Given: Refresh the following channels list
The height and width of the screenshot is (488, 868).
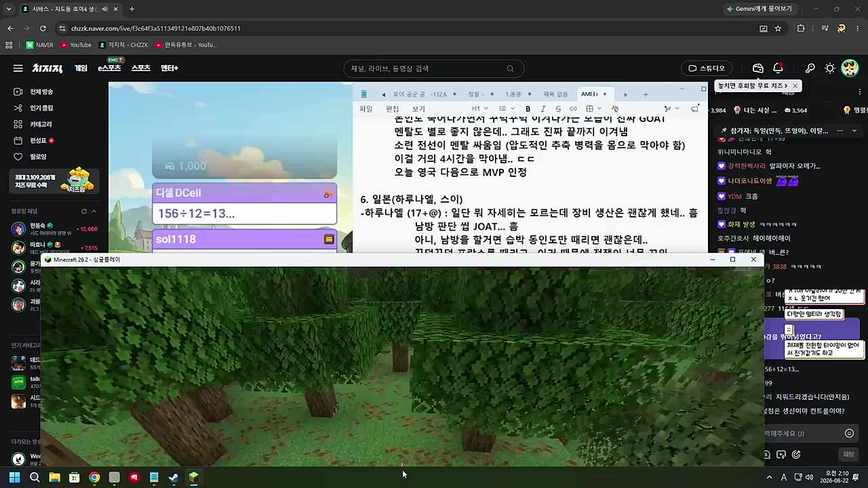Looking at the screenshot, I should coord(84,211).
